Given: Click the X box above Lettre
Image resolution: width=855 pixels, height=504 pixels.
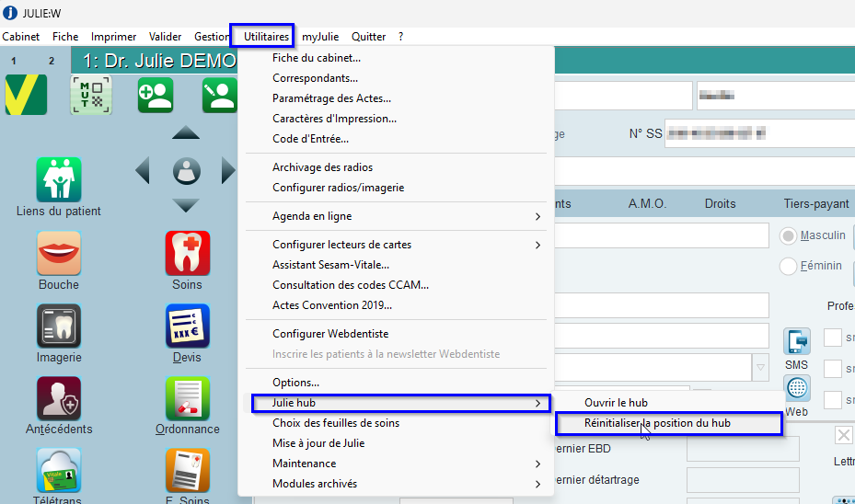Looking at the screenshot, I should [844, 435].
